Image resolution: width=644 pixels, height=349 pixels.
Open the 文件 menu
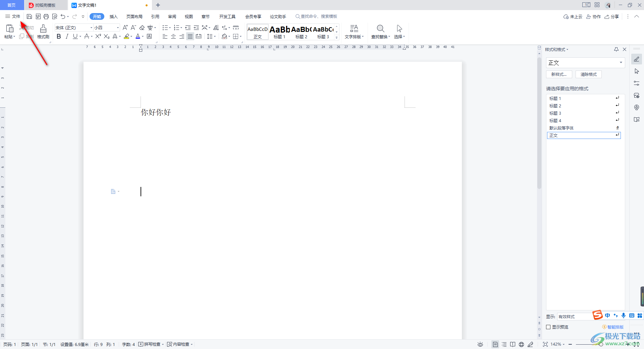(13, 16)
